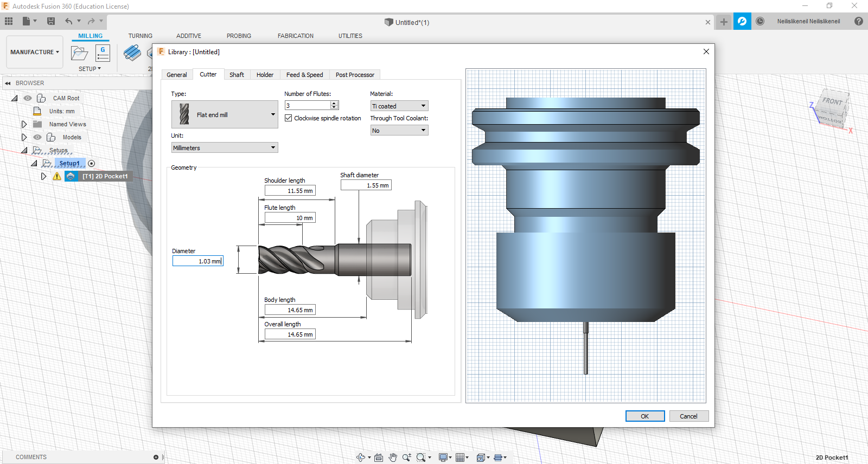Open the user account name menu
Image resolution: width=868 pixels, height=464 pixels.
pos(808,21)
